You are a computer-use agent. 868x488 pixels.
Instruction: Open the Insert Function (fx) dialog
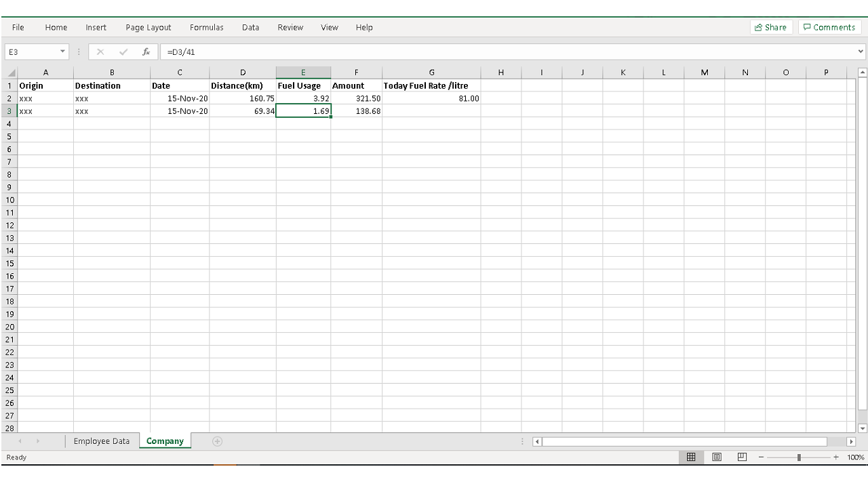point(146,52)
